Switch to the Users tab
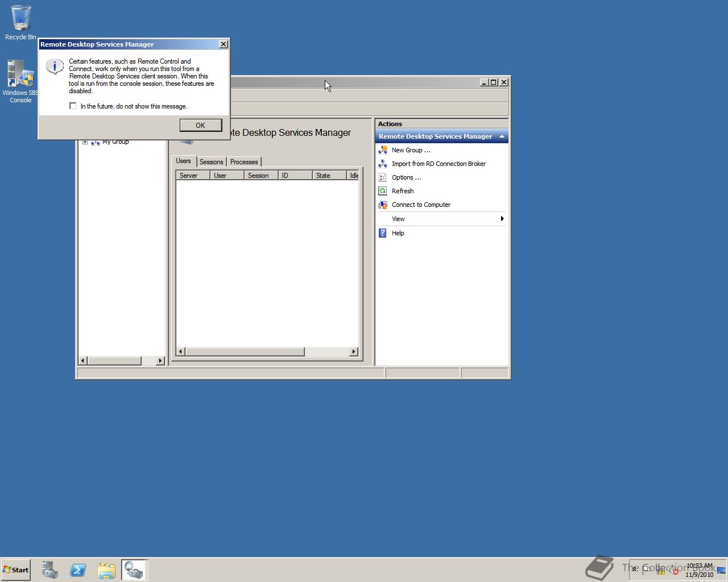Screen dimensions: 728x582 183,161
